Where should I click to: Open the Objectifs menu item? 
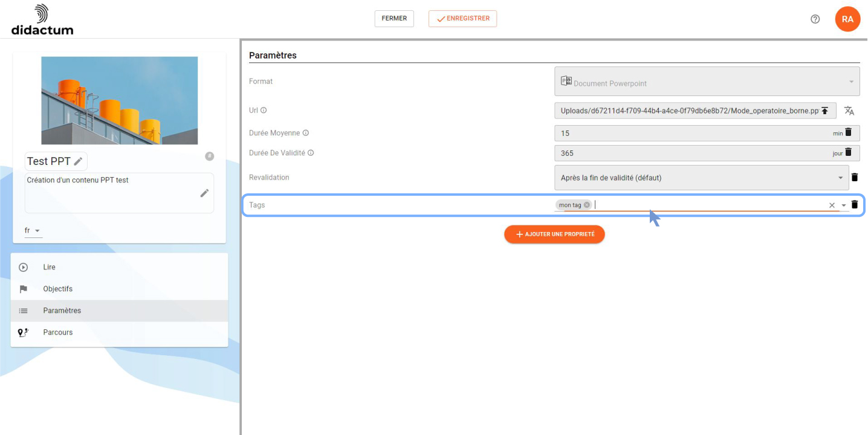point(119,289)
